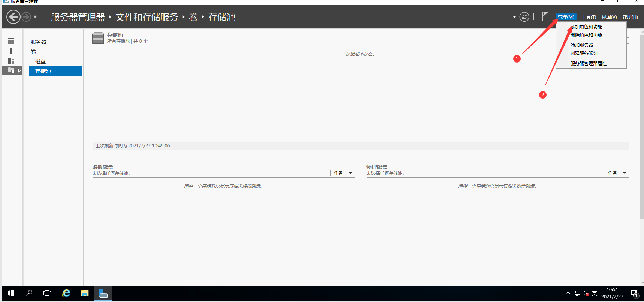Open the 帮助(H) menu
The width and height of the screenshot is (644, 302).
[x=630, y=17]
